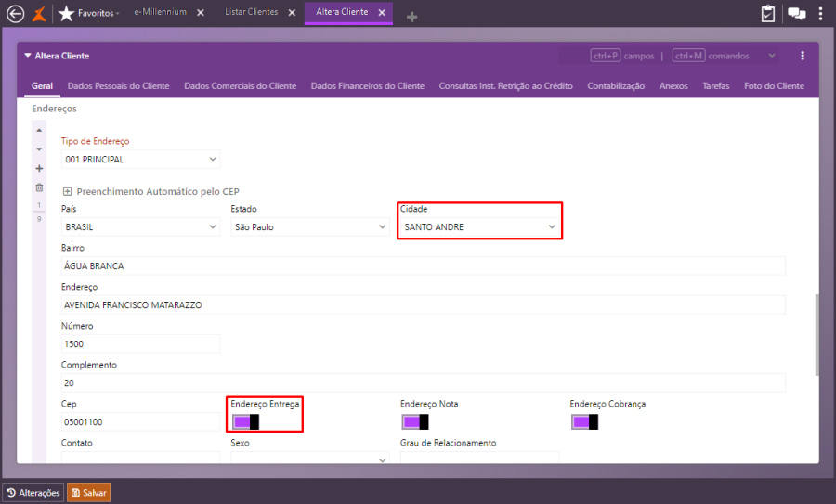The image size is (836, 504).
Task: Switch to Dados Pessoais do Cliente tab
Action: coord(118,85)
